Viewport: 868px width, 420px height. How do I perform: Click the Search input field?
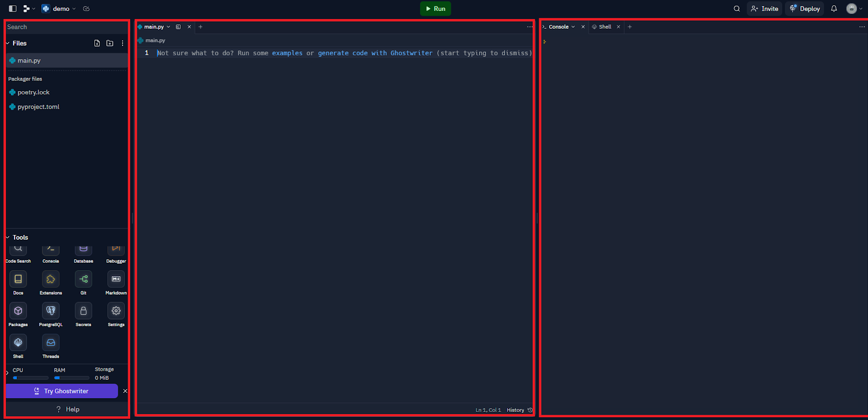coord(65,27)
